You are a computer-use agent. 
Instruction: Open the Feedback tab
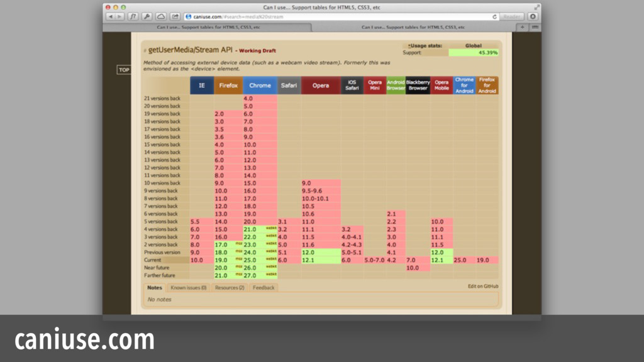[264, 288]
